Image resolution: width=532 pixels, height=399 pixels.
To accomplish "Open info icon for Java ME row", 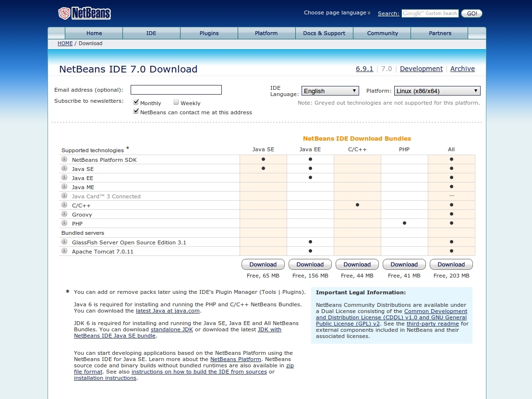I will point(64,186).
